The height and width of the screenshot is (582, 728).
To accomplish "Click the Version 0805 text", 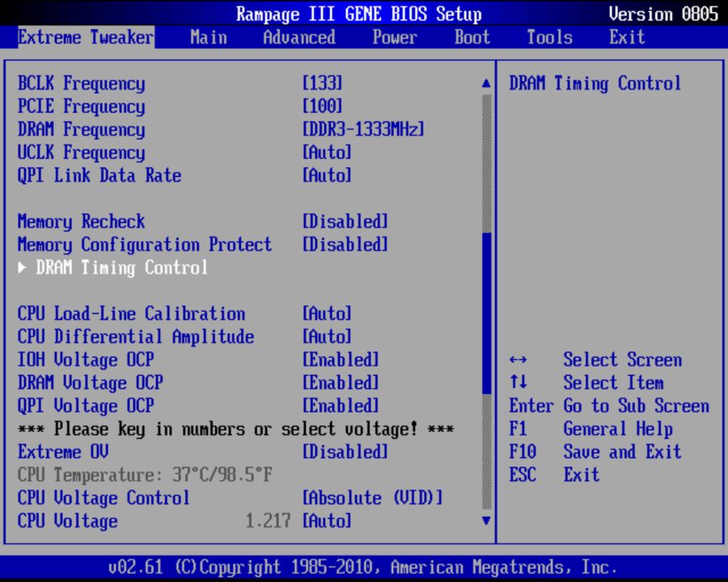I will [x=663, y=14].
